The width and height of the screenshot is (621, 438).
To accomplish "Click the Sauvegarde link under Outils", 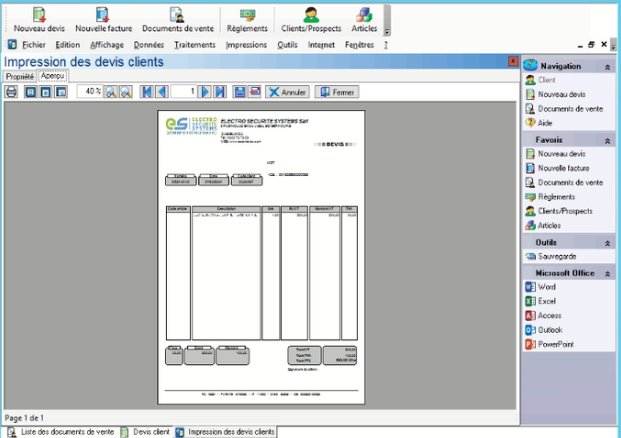I will tap(557, 256).
